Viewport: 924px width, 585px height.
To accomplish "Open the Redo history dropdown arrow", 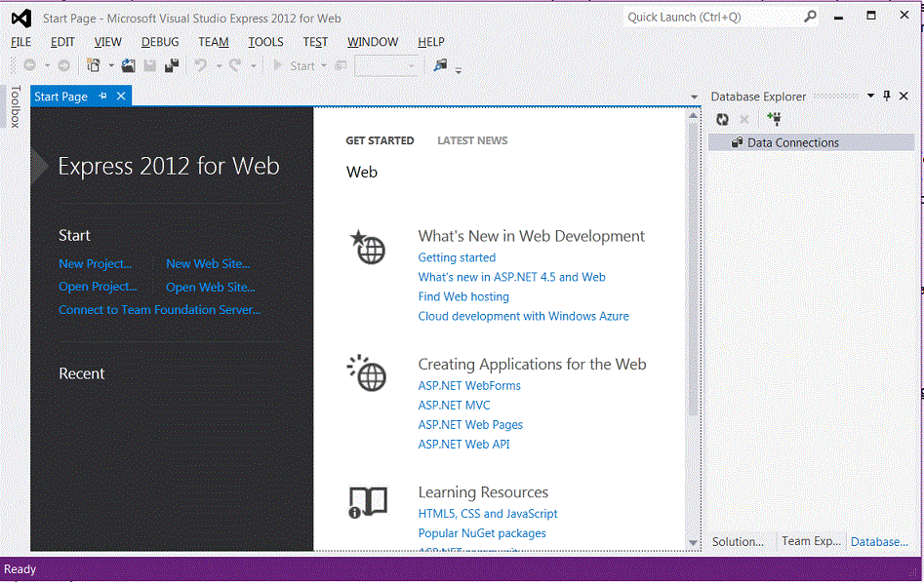I will point(254,66).
